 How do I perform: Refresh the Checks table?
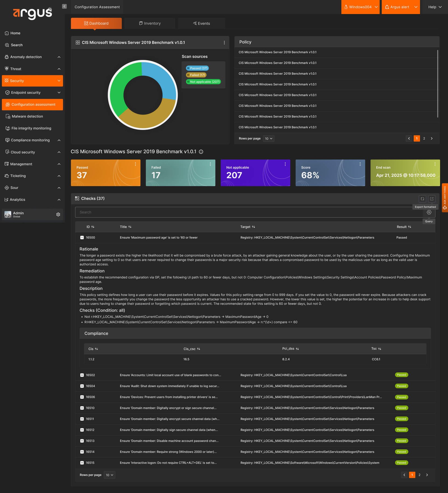[x=423, y=199]
